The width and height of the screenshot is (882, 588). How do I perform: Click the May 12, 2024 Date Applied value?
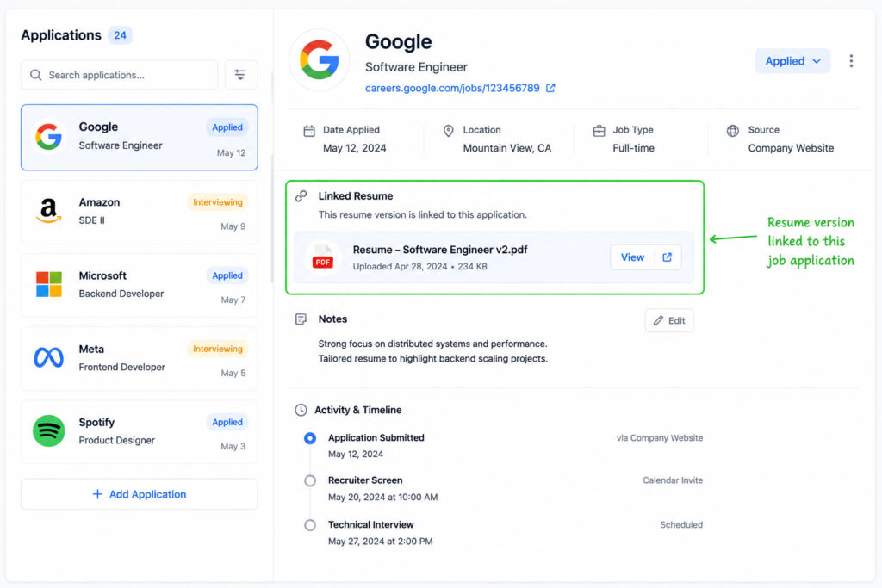point(354,148)
